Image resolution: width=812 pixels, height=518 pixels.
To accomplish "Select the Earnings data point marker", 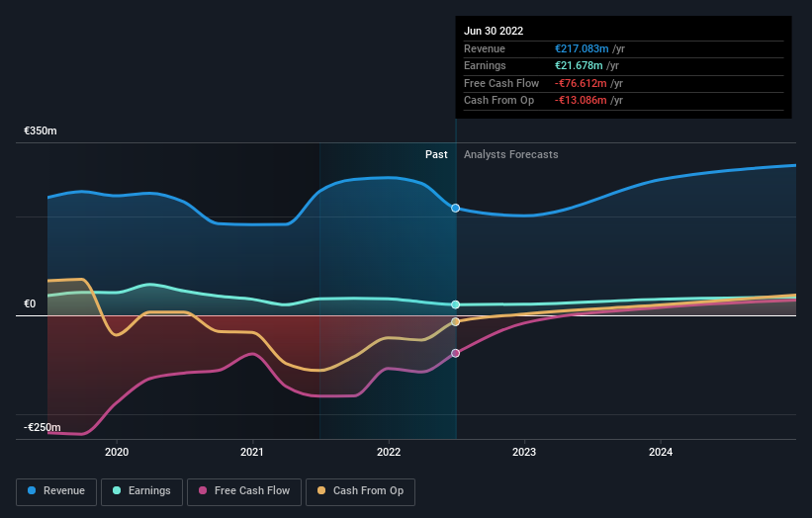I will 455,304.
